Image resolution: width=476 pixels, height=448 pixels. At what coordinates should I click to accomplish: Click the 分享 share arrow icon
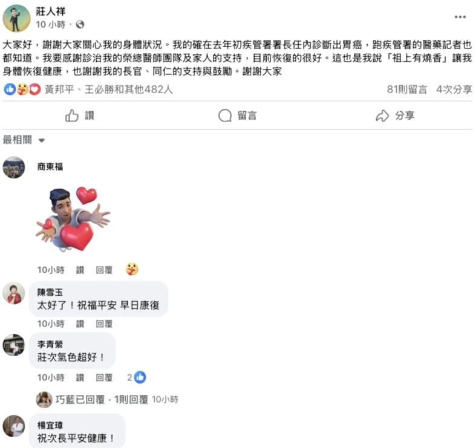coord(382,115)
